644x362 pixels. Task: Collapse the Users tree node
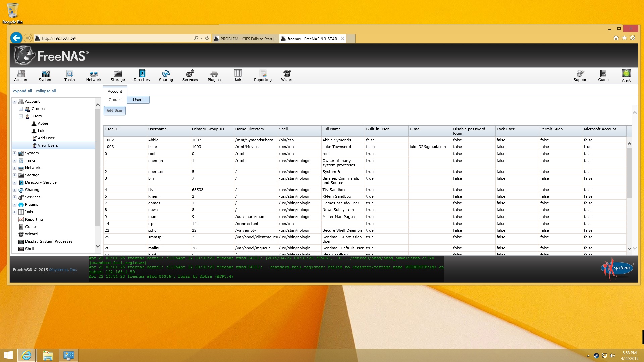pos(21,116)
